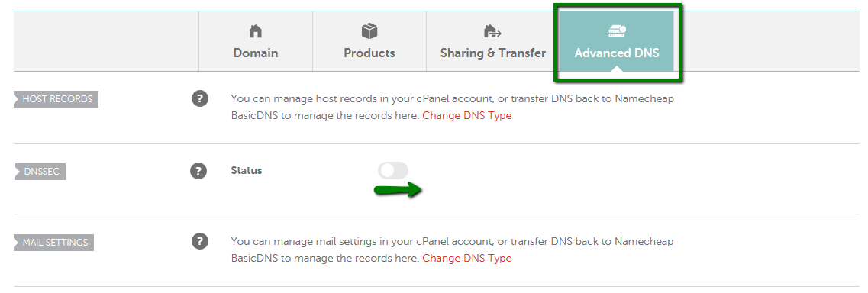Click the DNSSEC section tag
The width and height of the screenshot is (868, 293).
click(x=40, y=172)
